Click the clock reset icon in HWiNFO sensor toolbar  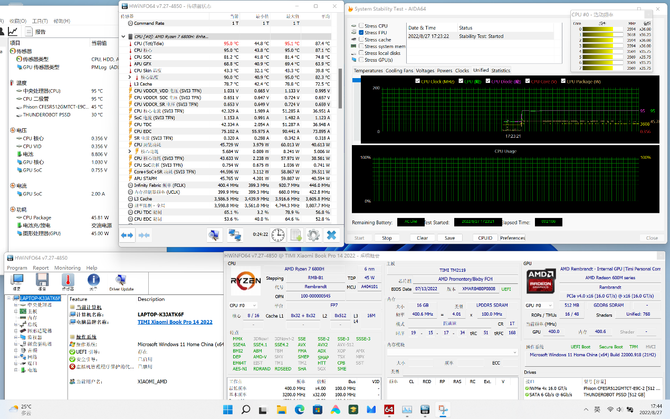(x=278, y=235)
